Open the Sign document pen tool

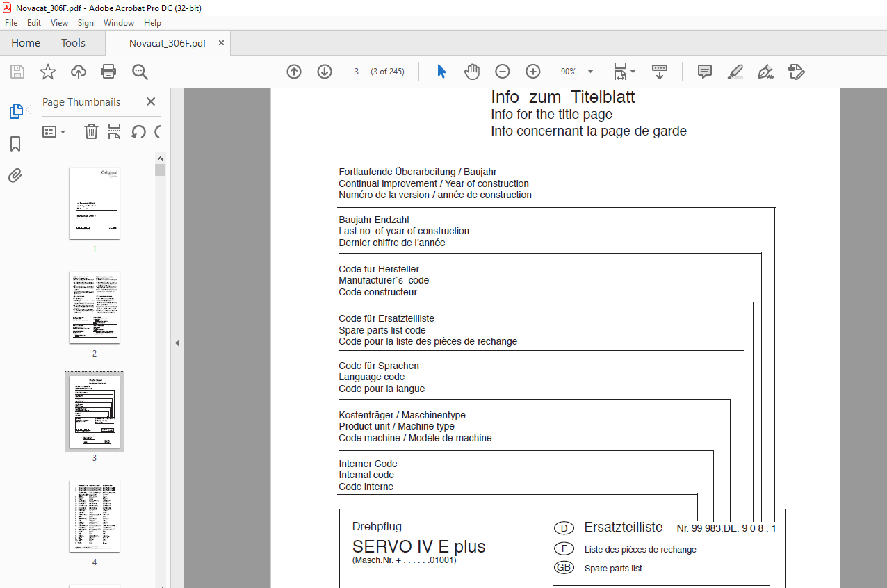coord(766,72)
